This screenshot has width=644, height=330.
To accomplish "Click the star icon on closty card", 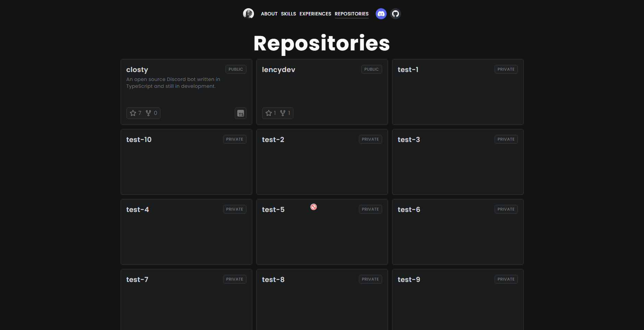I will pos(134,113).
